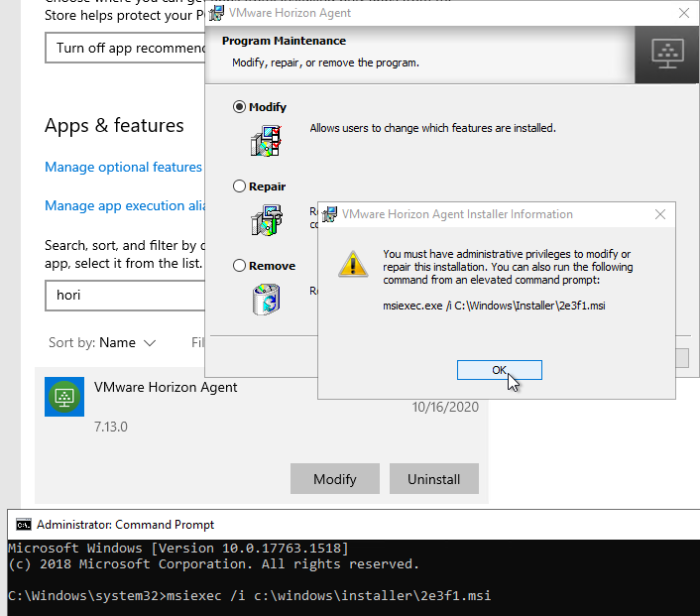Click the msiexec.exe command text in dialog
This screenshot has width=700, height=616.
pos(494,306)
